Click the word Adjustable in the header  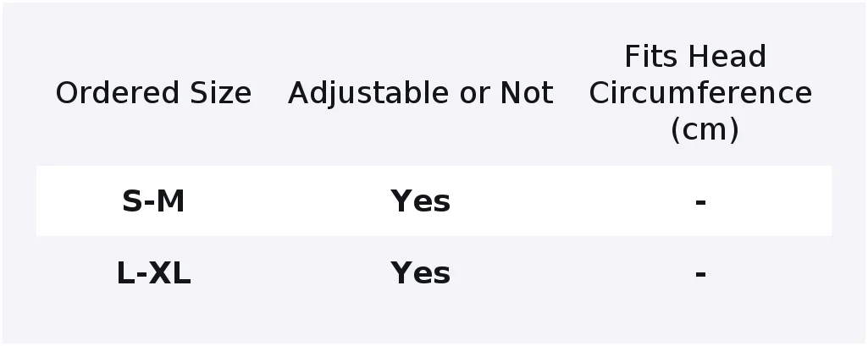click(x=368, y=93)
